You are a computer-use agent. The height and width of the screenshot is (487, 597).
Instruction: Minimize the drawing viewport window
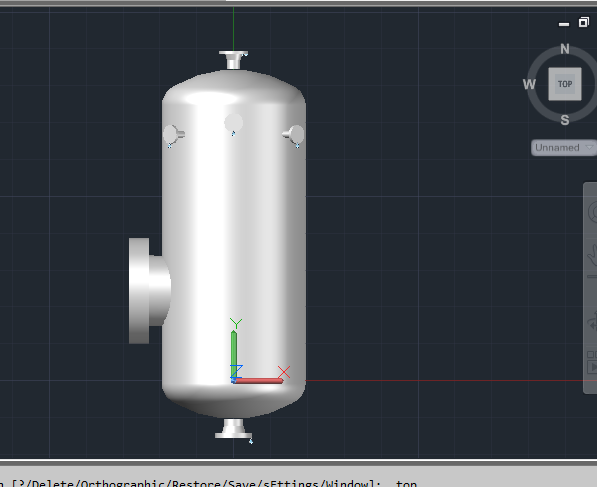pyautogui.click(x=564, y=24)
